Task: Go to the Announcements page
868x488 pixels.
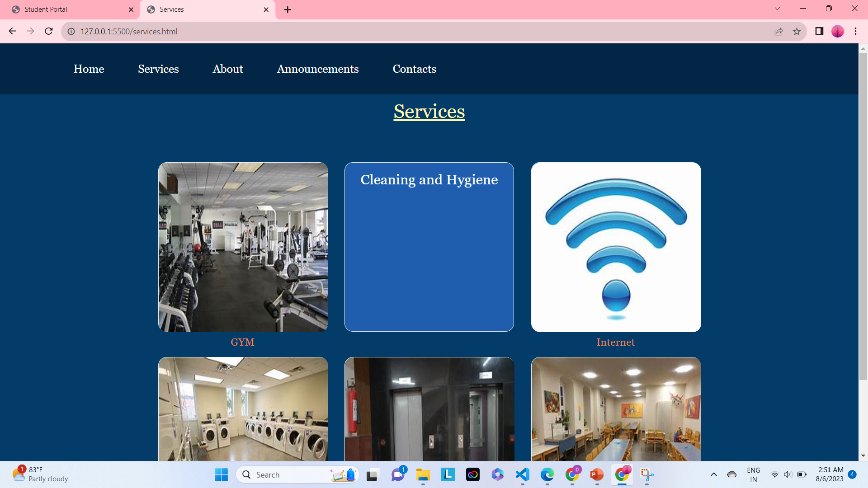Action: [x=317, y=69]
